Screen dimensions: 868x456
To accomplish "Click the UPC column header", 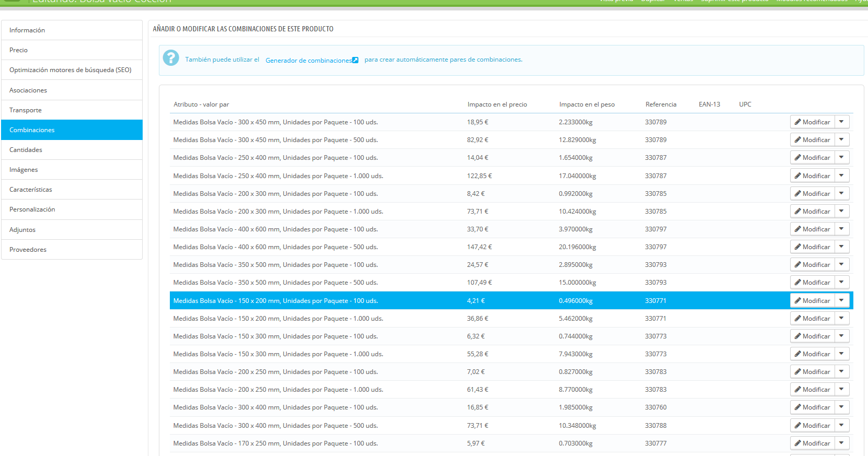I will [x=745, y=104].
